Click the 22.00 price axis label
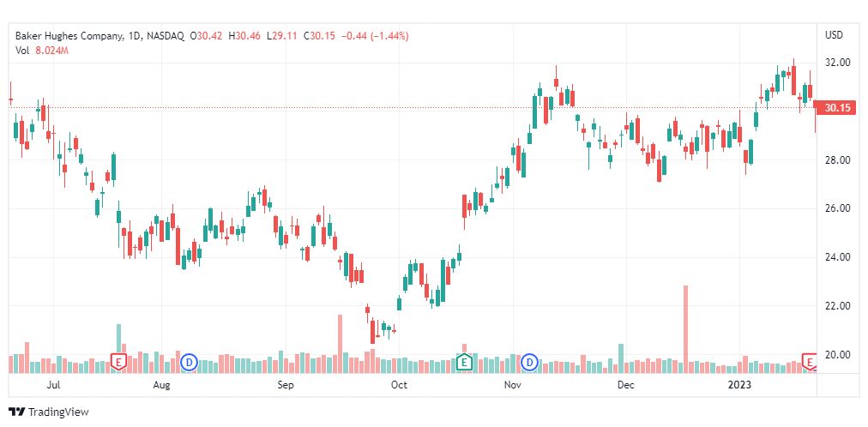 (838, 306)
